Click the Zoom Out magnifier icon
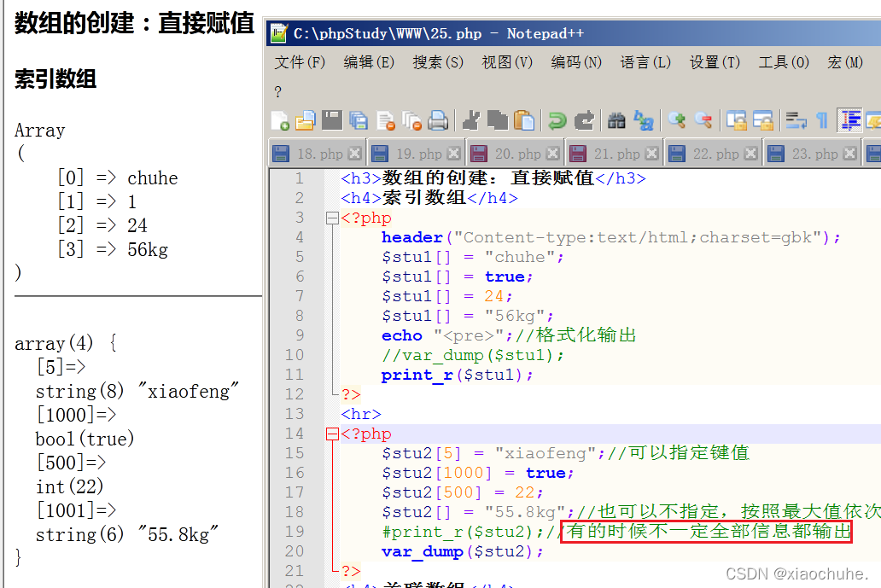This screenshot has height=588, width=881. [x=703, y=120]
